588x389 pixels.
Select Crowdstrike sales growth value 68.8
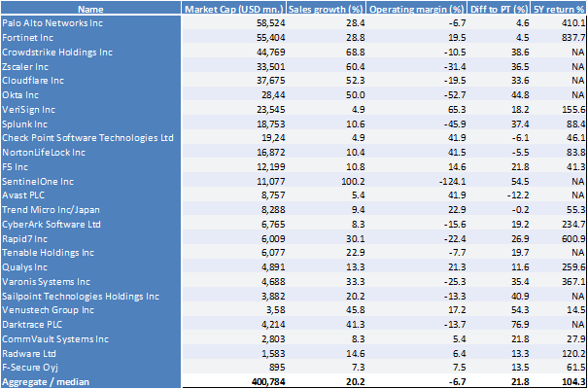pyautogui.click(x=356, y=53)
